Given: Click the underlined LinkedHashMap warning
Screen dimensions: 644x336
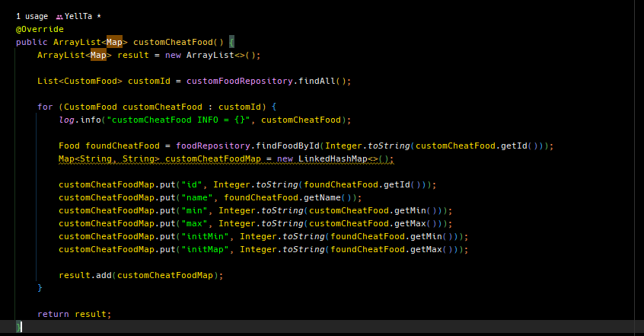Looking at the screenshot, I should [332, 158].
